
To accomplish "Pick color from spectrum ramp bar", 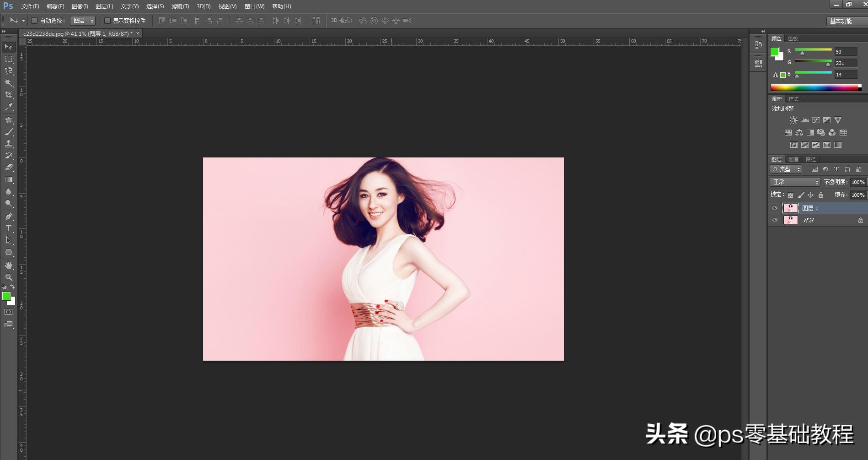I will [x=816, y=87].
